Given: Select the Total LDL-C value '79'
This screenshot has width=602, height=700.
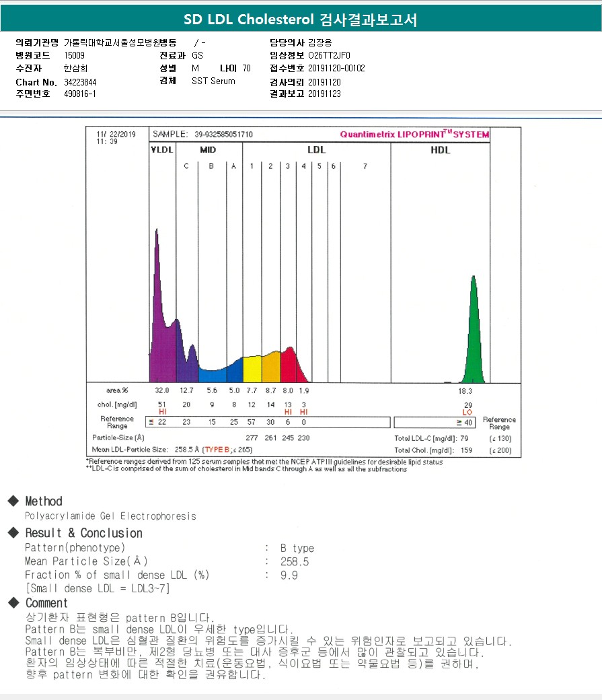Looking at the screenshot, I should [x=465, y=438].
